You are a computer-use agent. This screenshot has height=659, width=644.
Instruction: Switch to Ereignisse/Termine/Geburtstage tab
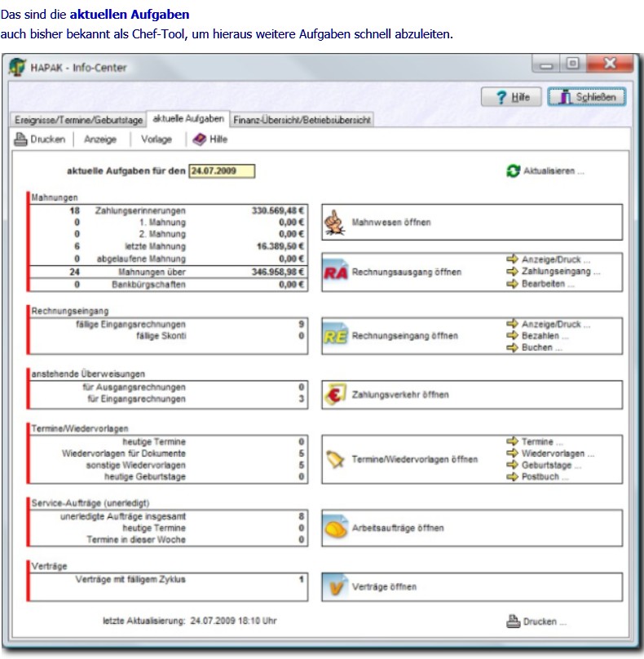[78, 120]
